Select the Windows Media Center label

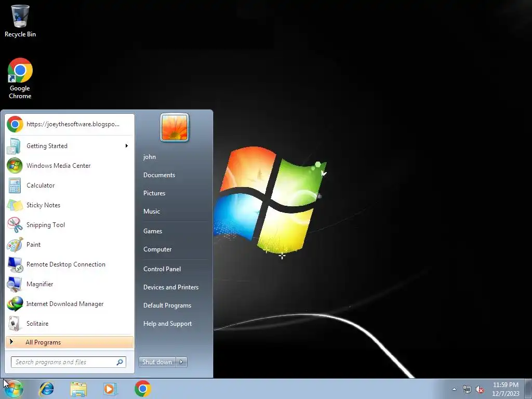(x=59, y=166)
